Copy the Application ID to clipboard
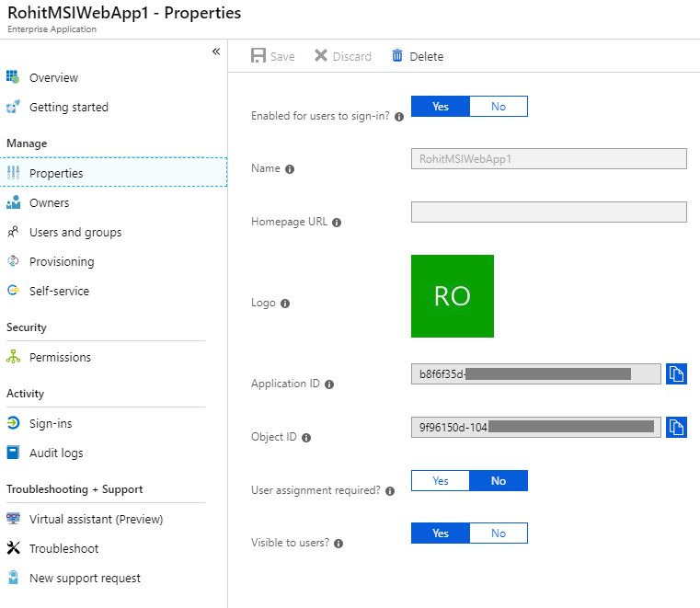This screenshot has height=608, width=700. 676,373
